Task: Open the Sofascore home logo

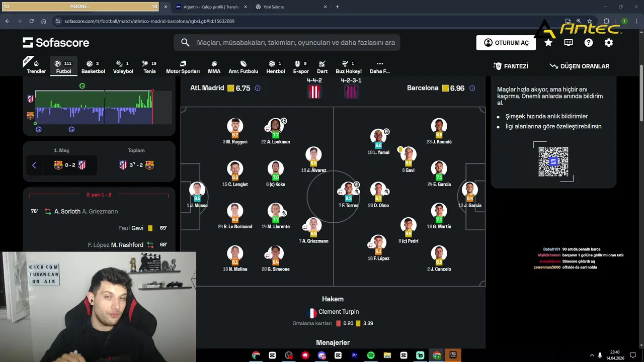Action: click(56, 43)
